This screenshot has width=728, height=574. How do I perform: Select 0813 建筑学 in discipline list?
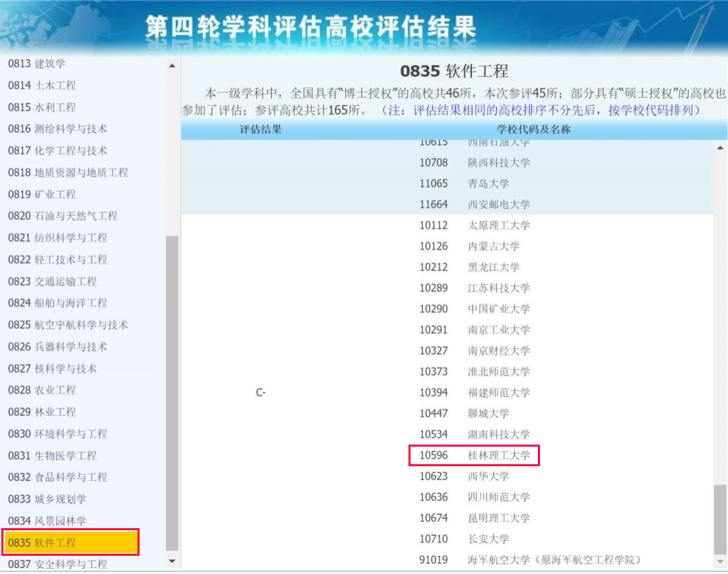coord(36,63)
